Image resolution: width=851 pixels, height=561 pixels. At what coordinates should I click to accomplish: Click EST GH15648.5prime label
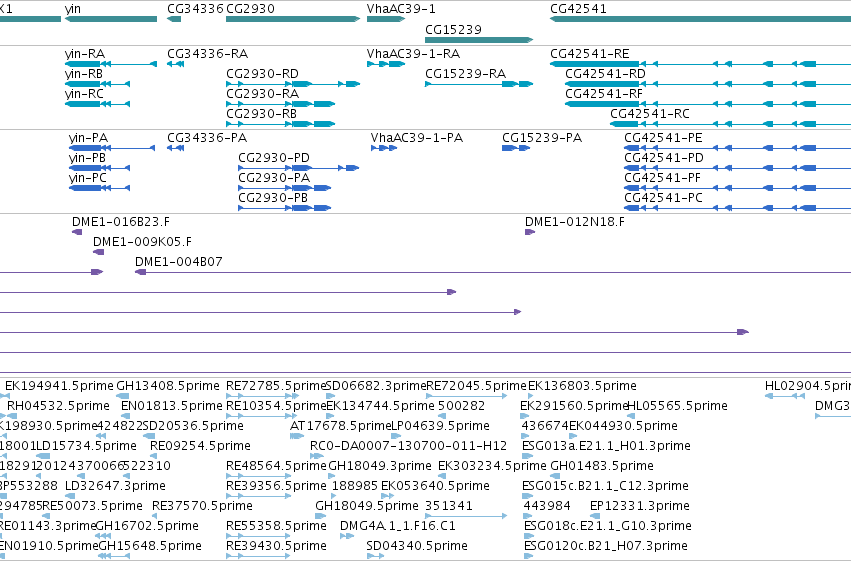[x=150, y=547]
